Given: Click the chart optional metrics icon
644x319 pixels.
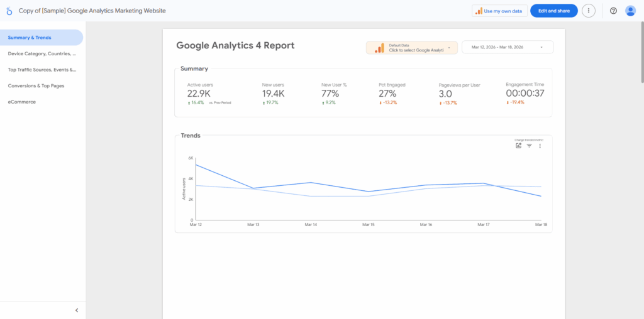Looking at the screenshot, I should [519, 146].
